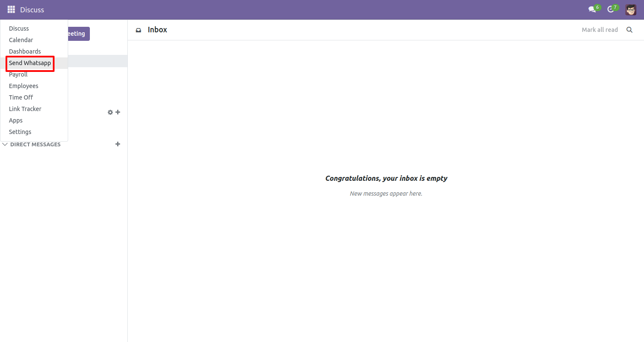The height and width of the screenshot is (342, 644).
Task: Add a channel with the plus icon beside the gear
Action: (118, 112)
